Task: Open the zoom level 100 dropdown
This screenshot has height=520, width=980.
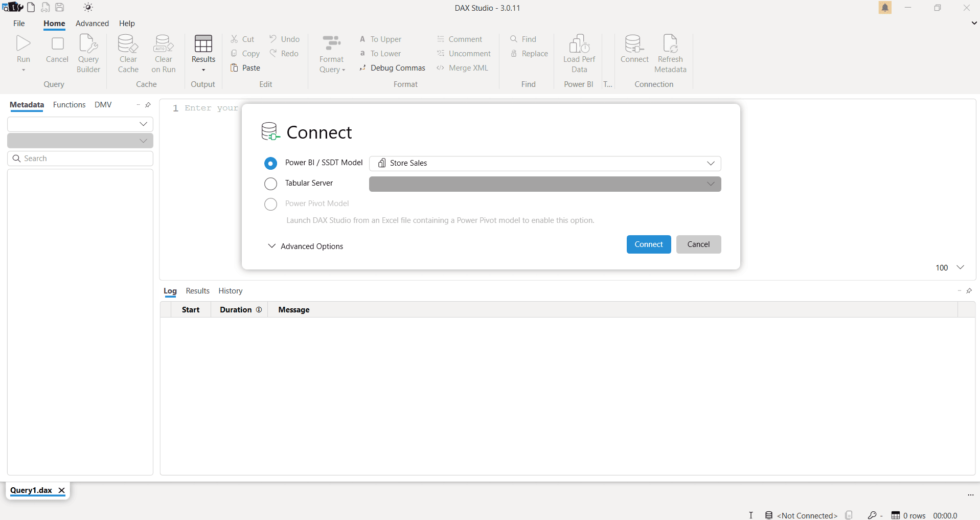Action: coord(961,267)
